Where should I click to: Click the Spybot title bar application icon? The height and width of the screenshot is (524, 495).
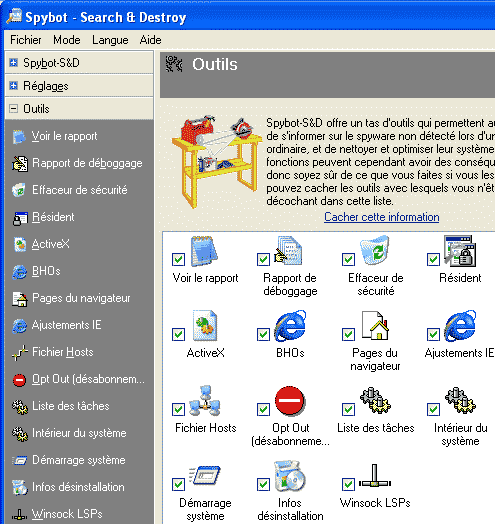pyautogui.click(x=14, y=17)
